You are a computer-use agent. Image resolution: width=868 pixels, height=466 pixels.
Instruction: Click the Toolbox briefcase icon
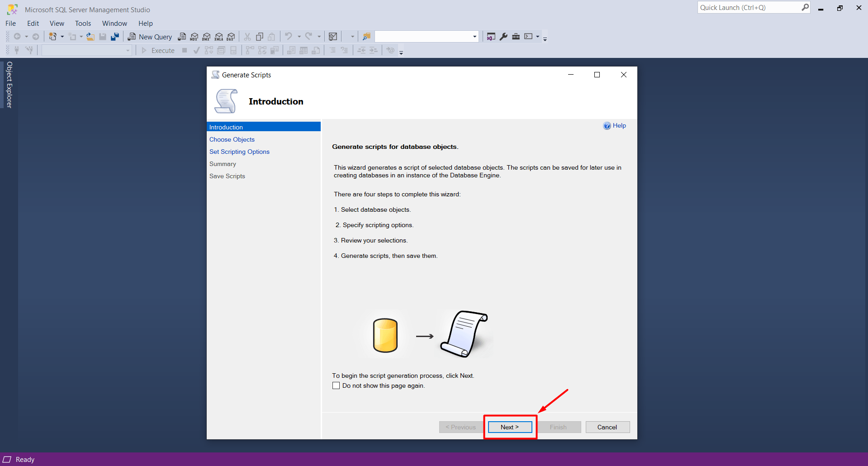(x=516, y=37)
